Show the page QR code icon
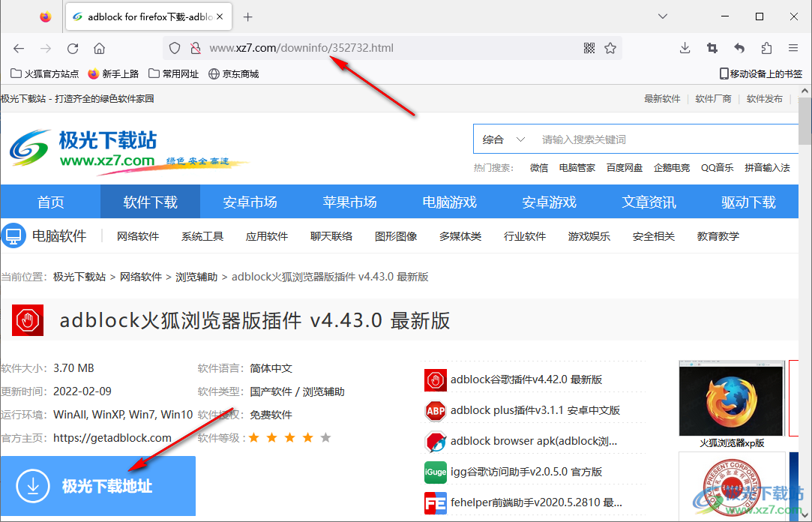The image size is (812, 522). pyautogui.click(x=589, y=48)
